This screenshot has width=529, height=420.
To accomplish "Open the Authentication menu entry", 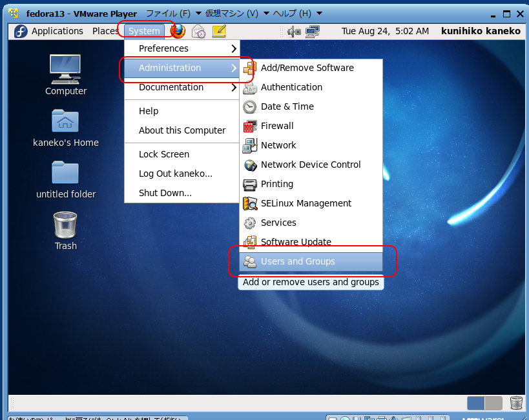I will (311, 87).
